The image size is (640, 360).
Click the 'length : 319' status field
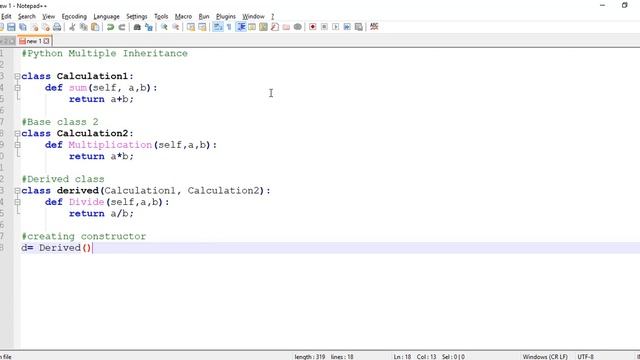point(310,357)
